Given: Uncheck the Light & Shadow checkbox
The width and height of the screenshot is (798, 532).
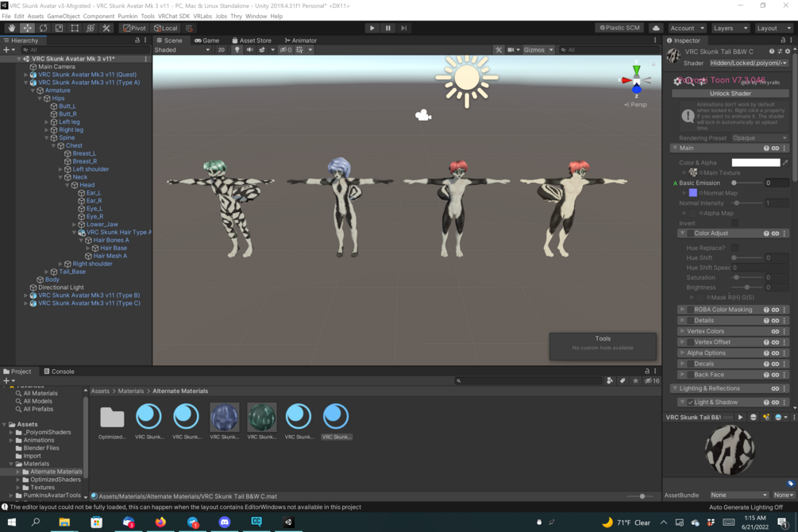Looking at the screenshot, I should click(690, 403).
